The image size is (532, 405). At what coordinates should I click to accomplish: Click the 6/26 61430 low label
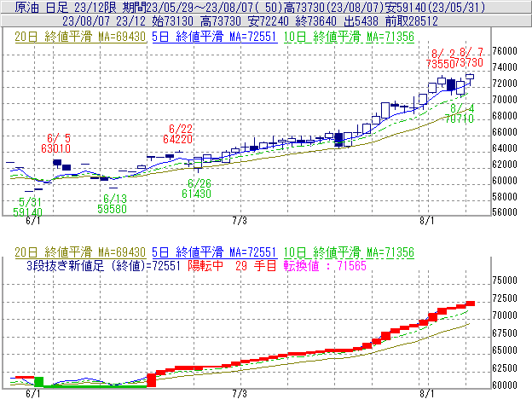click(196, 188)
